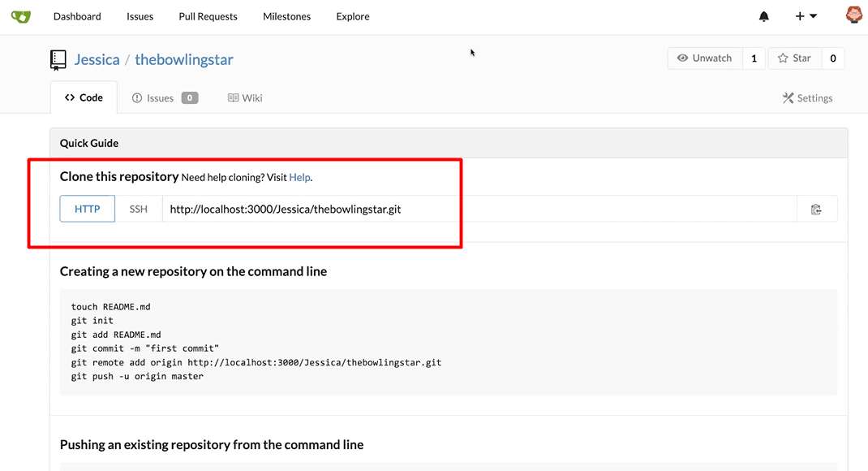868x471 pixels.
Task: Open repository Settings
Action: point(807,98)
